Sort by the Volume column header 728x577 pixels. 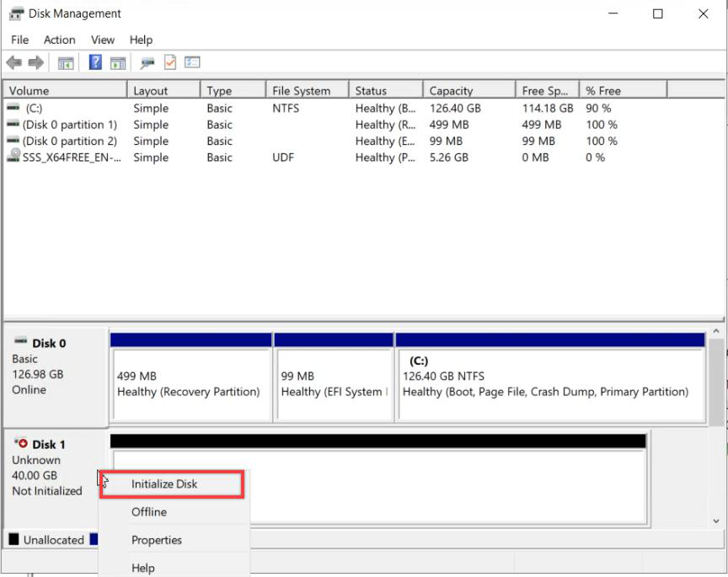(65, 90)
